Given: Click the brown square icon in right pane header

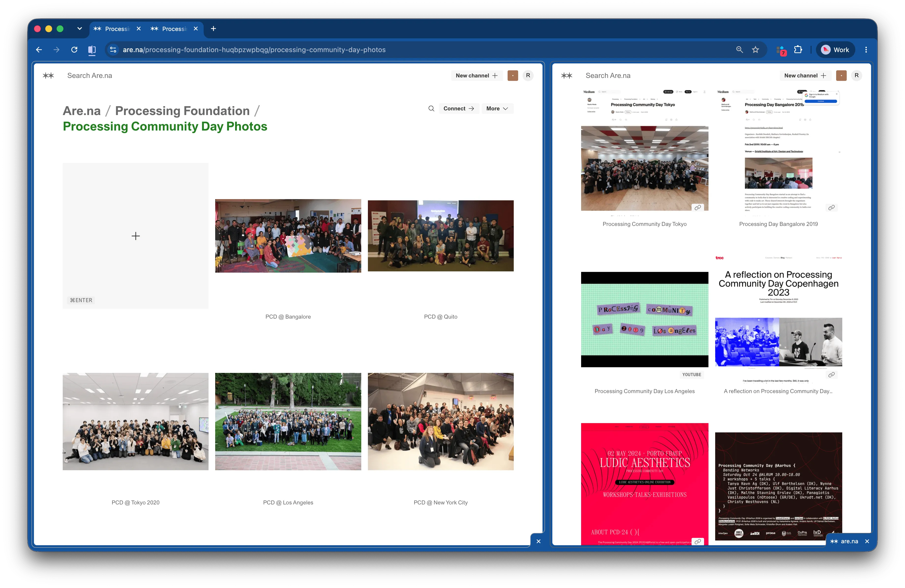Looking at the screenshot, I should tap(841, 76).
